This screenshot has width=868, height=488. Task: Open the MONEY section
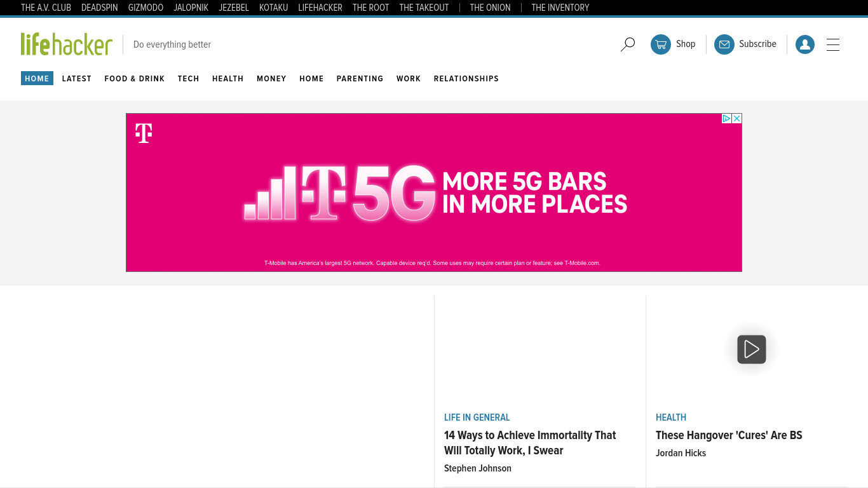[271, 79]
